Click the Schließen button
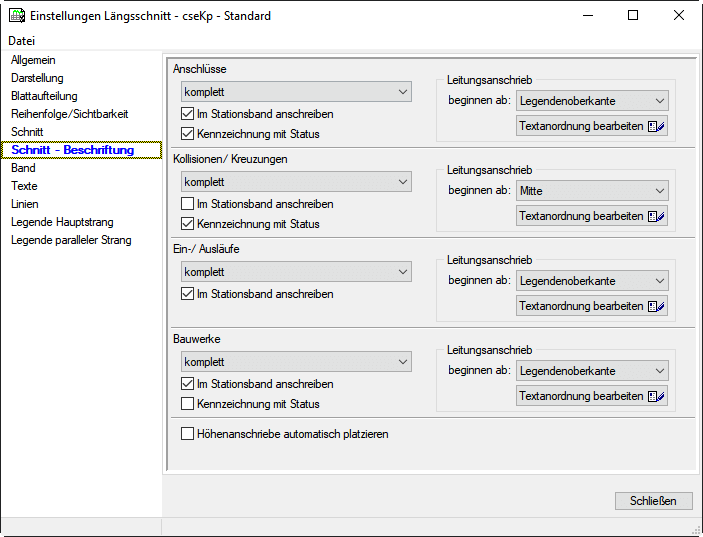703x537 pixels. click(653, 501)
